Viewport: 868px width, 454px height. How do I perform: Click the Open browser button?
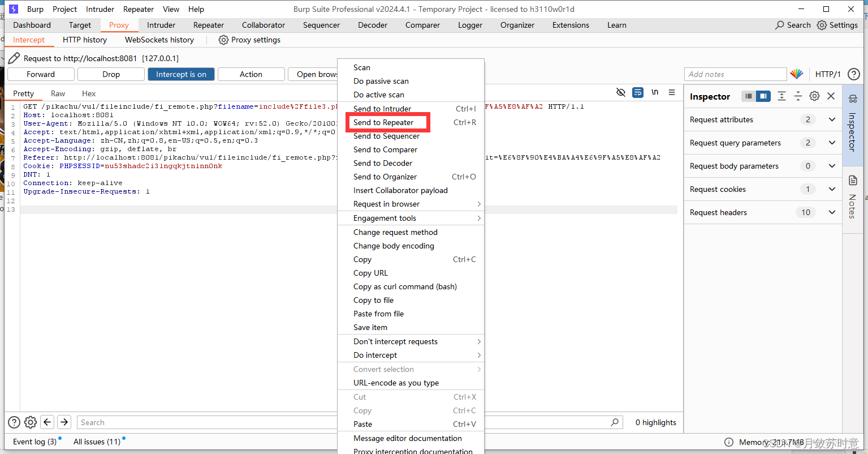[x=313, y=74]
